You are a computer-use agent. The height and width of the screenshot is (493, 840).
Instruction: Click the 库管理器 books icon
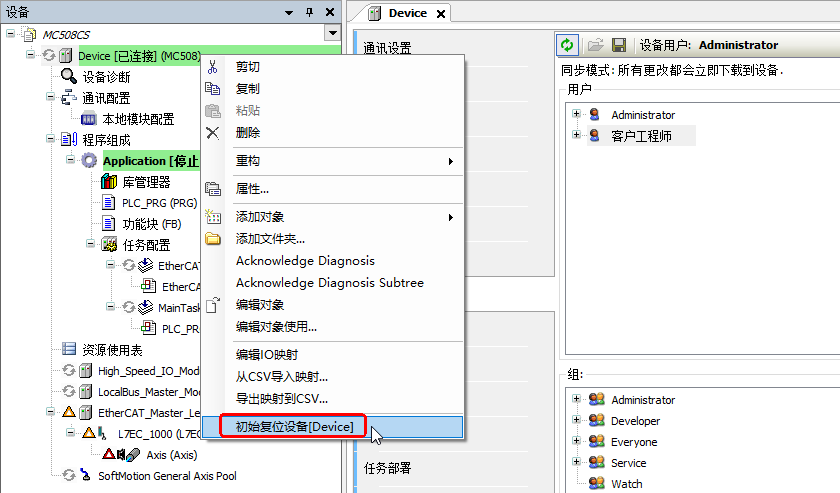(x=109, y=182)
